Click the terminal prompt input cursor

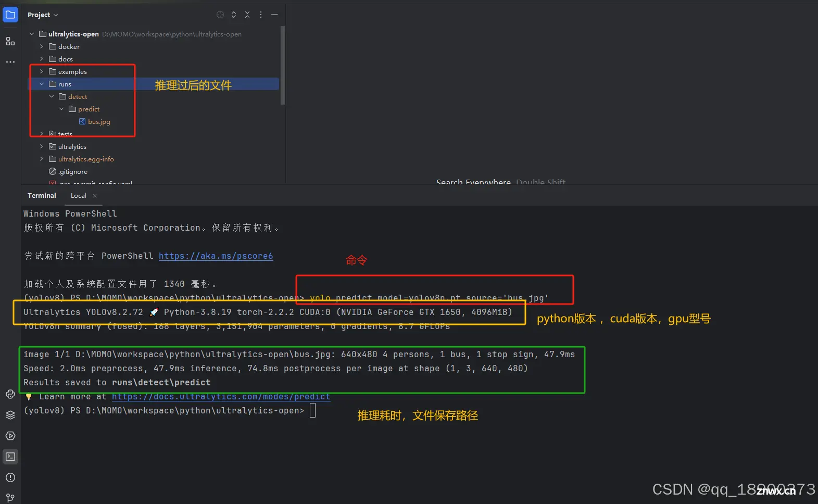coord(312,410)
